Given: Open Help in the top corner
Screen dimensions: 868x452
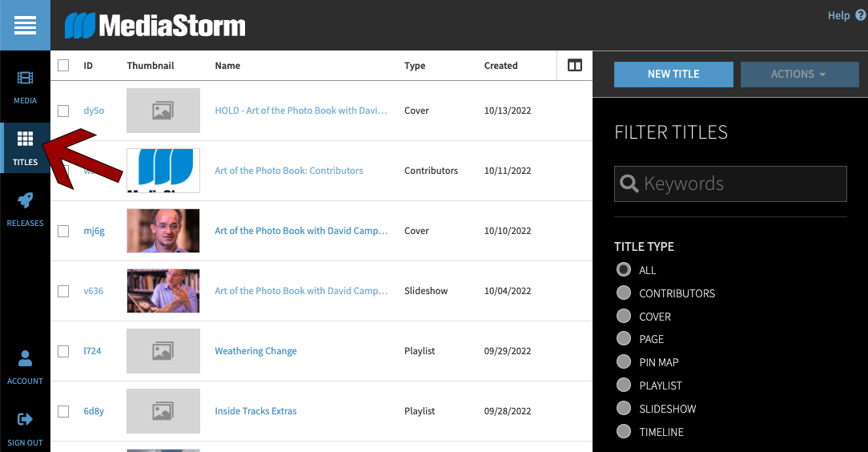Looking at the screenshot, I should (846, 15).
